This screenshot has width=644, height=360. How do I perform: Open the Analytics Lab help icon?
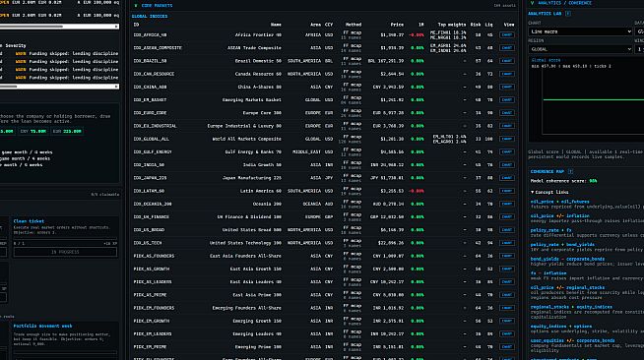(567, 14)
